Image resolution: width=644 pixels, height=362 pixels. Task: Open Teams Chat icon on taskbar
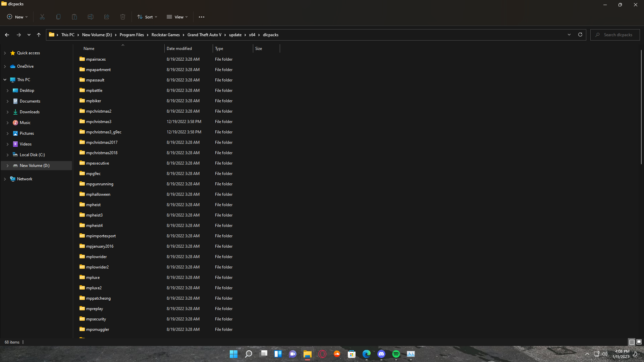293,354
